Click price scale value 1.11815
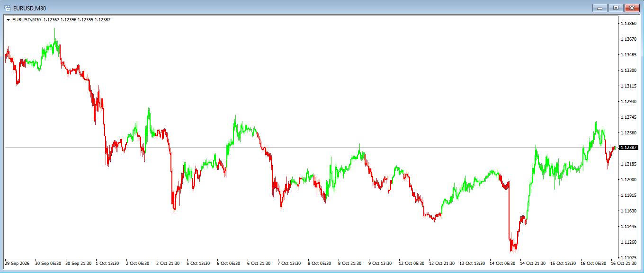 (628, 195)
